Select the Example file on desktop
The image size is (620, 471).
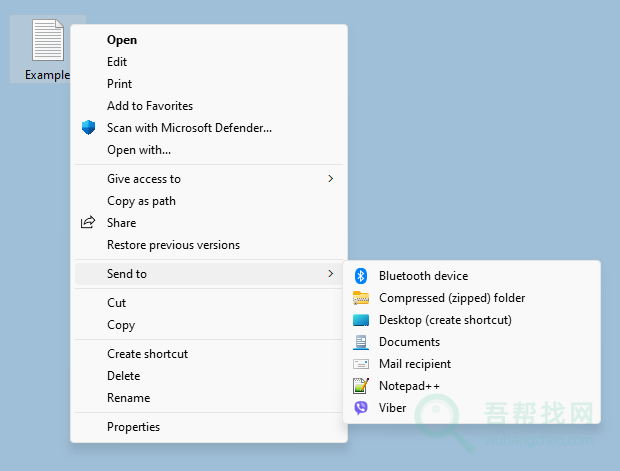pos(46,48)
